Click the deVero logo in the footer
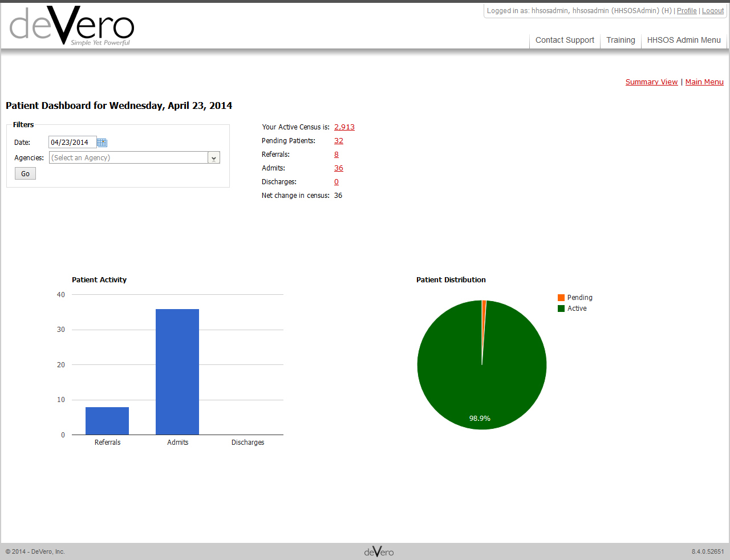Image resolution: width=730 pixels, height=560 pixels. tap(378, 551)
